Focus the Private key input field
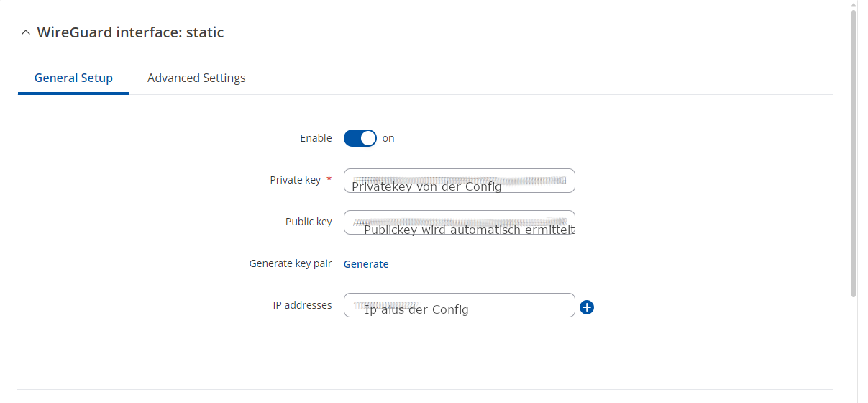 tap(459, 181)
